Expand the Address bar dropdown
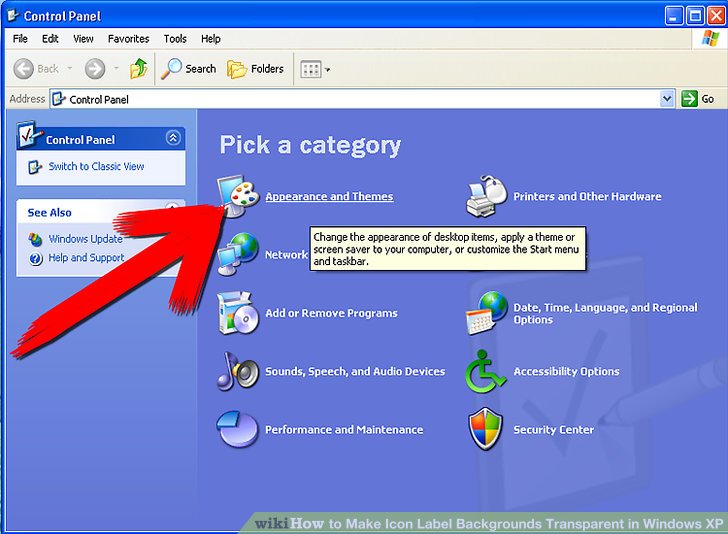The height and width of the screenshot is (534, 728). [667, 98]
